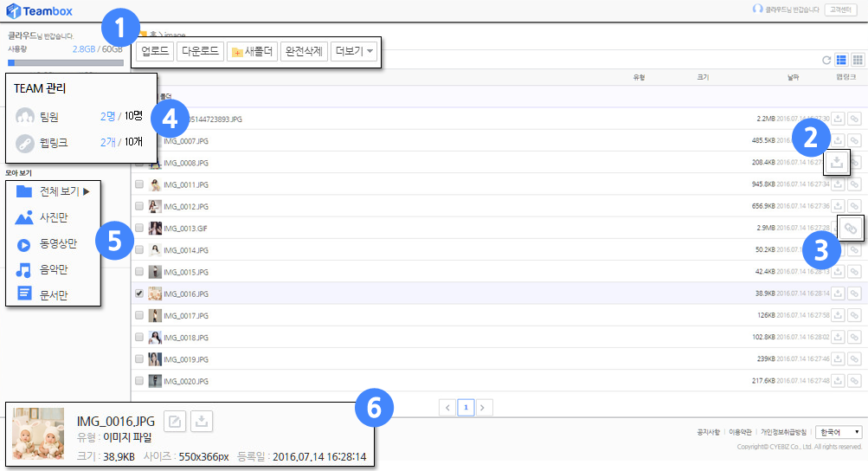
Task: Switch to list view layout
Action: click(840, 60)
